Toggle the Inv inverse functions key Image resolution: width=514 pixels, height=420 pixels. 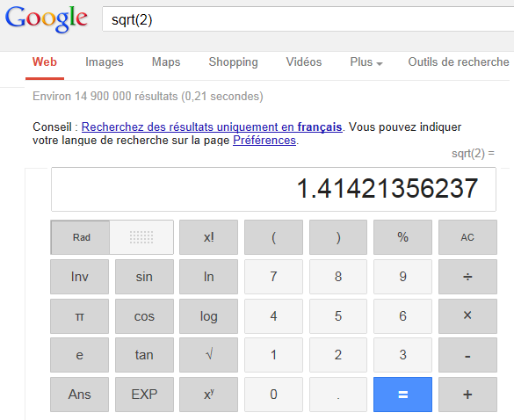(79, 277)
